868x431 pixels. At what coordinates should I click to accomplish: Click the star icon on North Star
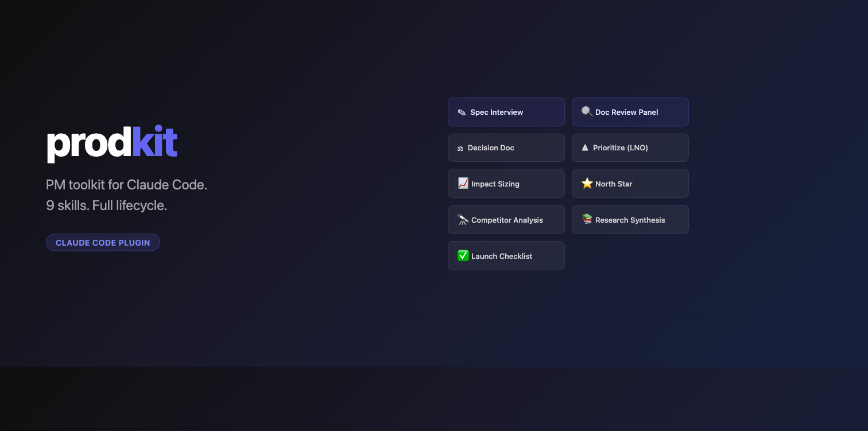(587, 184)
